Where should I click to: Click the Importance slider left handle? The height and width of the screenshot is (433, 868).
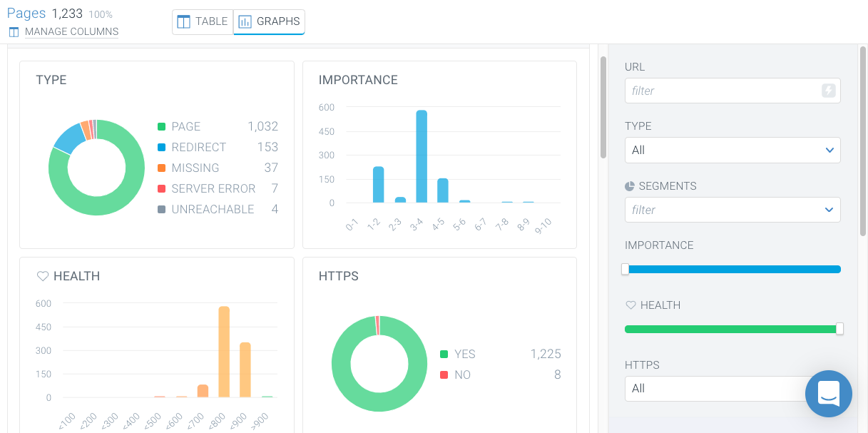pyautogui.click(x=626, y=269)
